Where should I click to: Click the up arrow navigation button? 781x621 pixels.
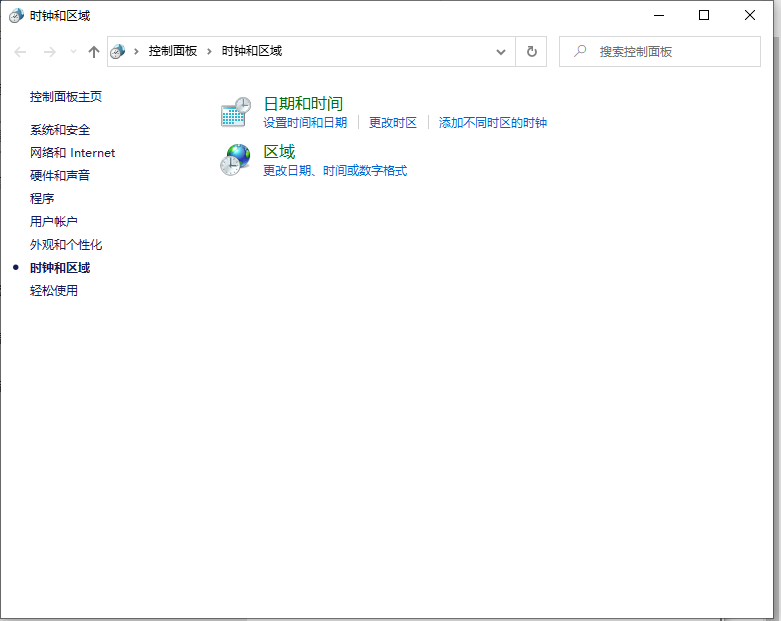click(x=94, y=52)
